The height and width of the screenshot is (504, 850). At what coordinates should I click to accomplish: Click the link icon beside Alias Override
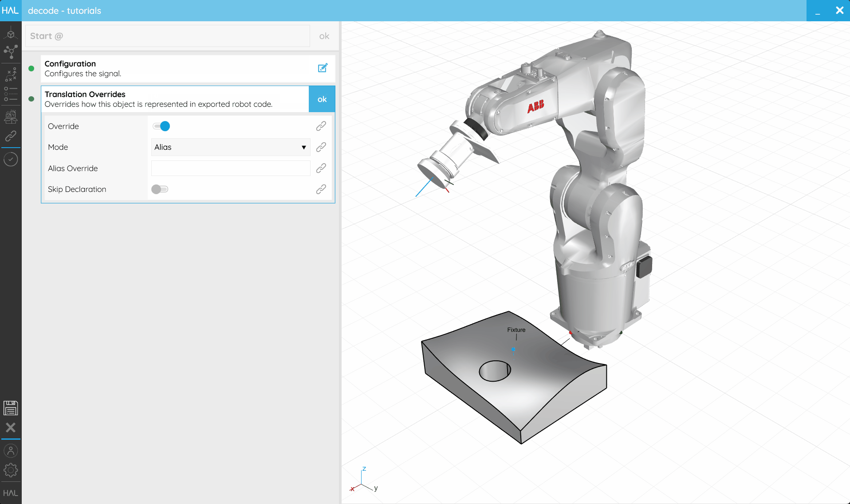(x=321, y=168)
